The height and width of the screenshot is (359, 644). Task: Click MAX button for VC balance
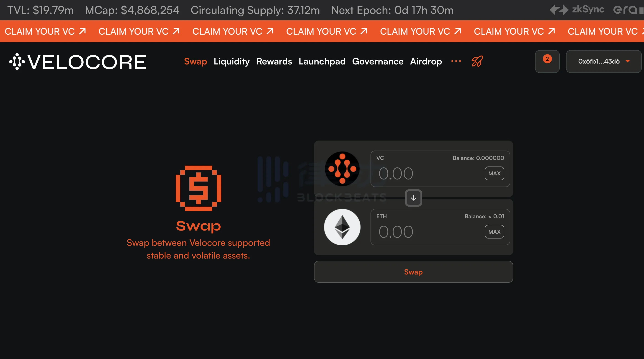point(494,173)
